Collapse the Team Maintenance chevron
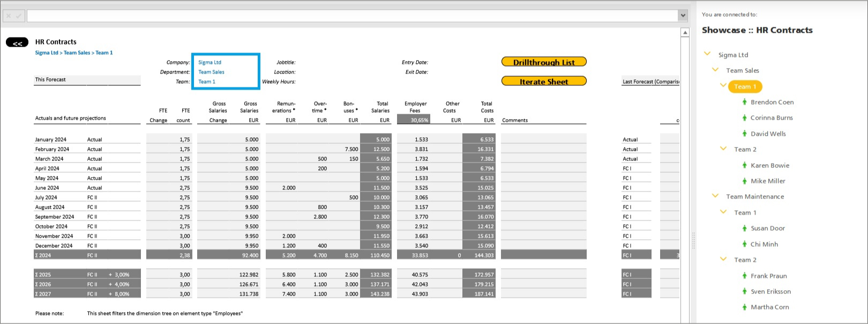The height and width of the screenshot is (324, 868). coord(715,195)
